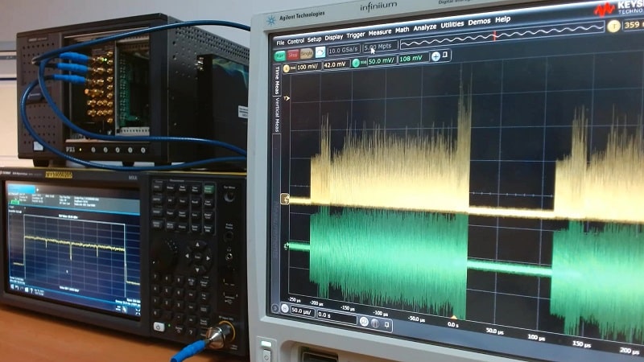Open the Time Meas side tab
Viewport: 644px width, 362px height.
(278, 79)
